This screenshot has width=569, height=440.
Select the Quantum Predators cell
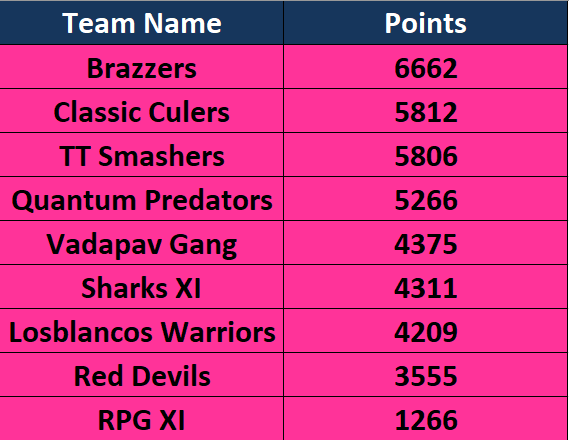(x=142, y=199)
